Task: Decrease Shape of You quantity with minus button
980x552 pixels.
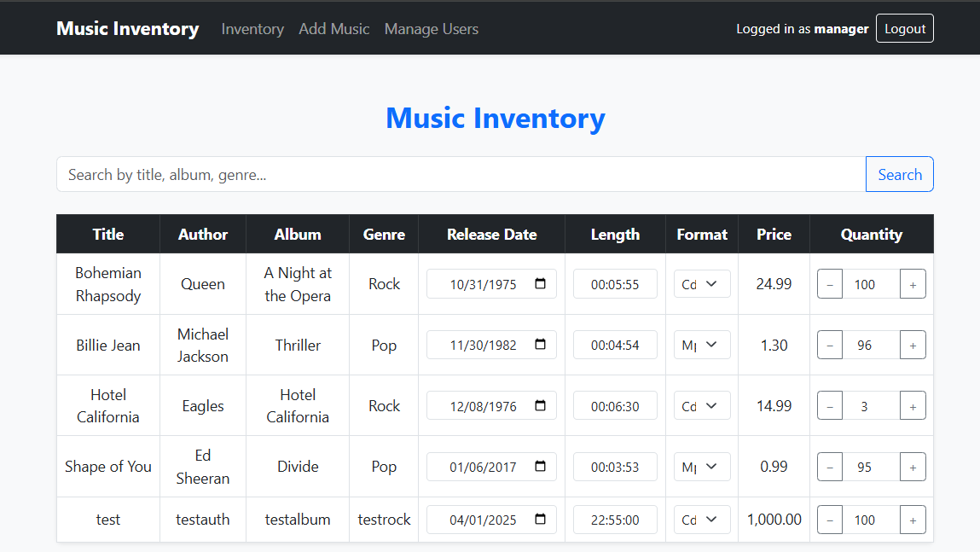Action: click(830, 468)
